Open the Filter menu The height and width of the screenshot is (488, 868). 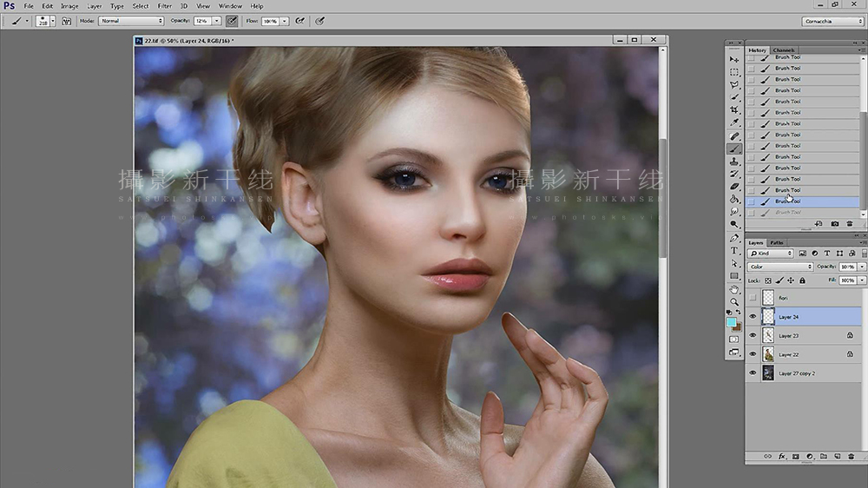(164, 6)
